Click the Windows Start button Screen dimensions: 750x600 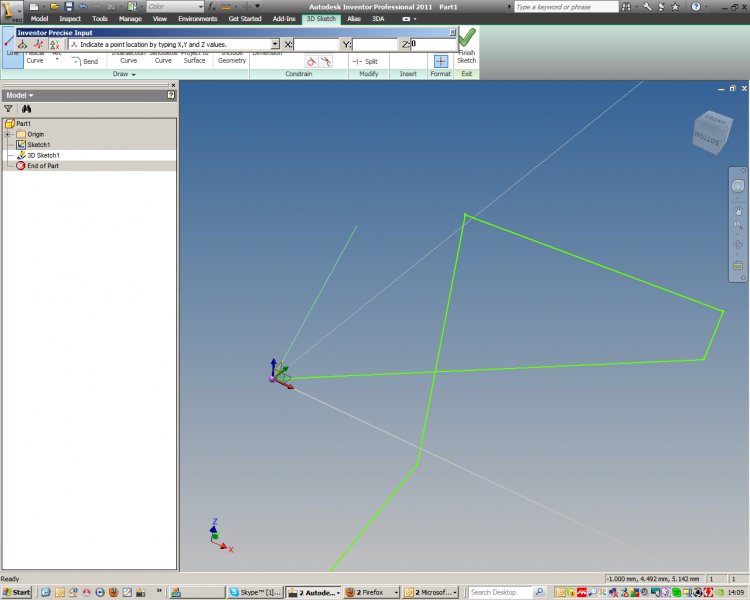[17, 592]
